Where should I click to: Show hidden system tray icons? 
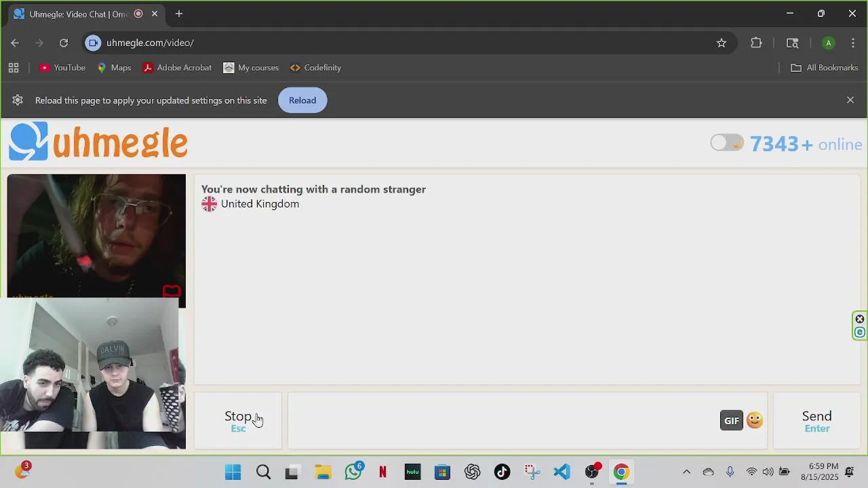[x=686, y=472]
